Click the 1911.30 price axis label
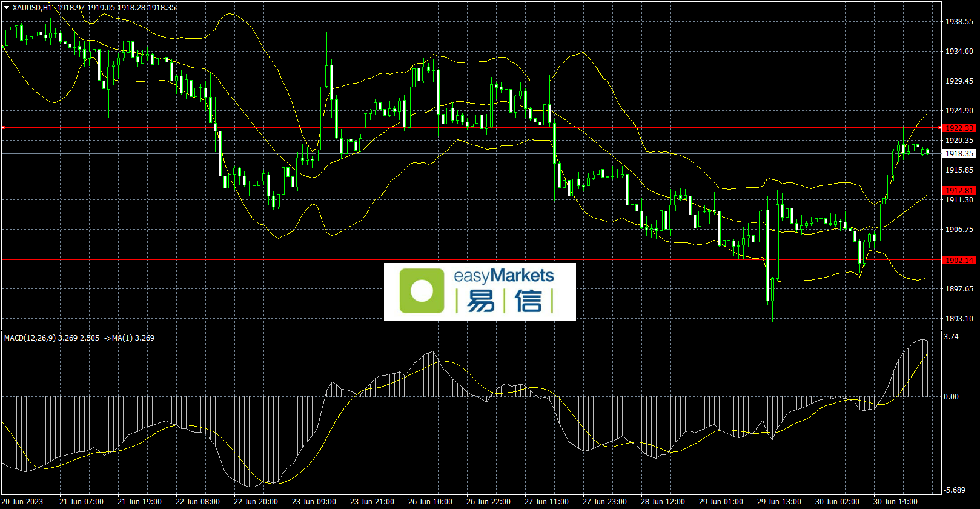This screenshot has width=980, height=509. click(x=959, y=200)
